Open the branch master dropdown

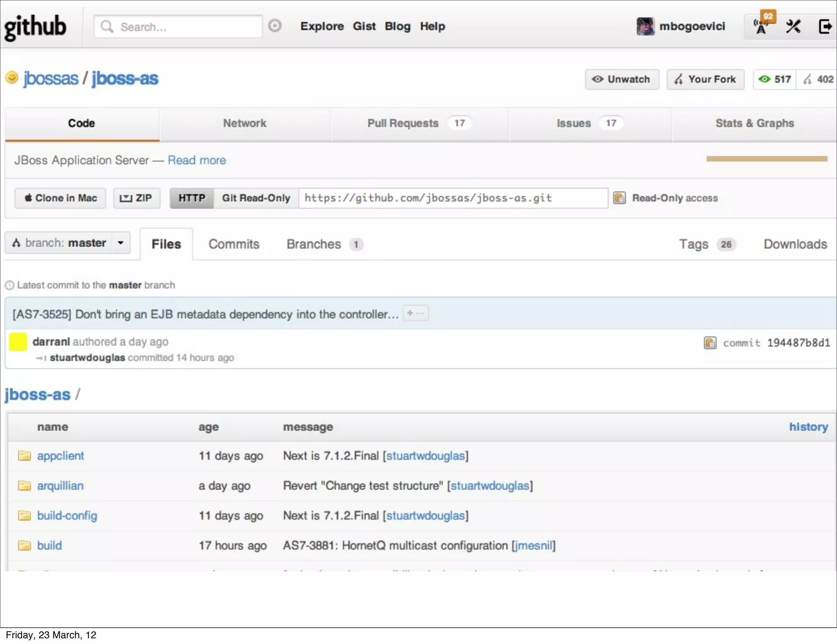(x=68, y=243)
